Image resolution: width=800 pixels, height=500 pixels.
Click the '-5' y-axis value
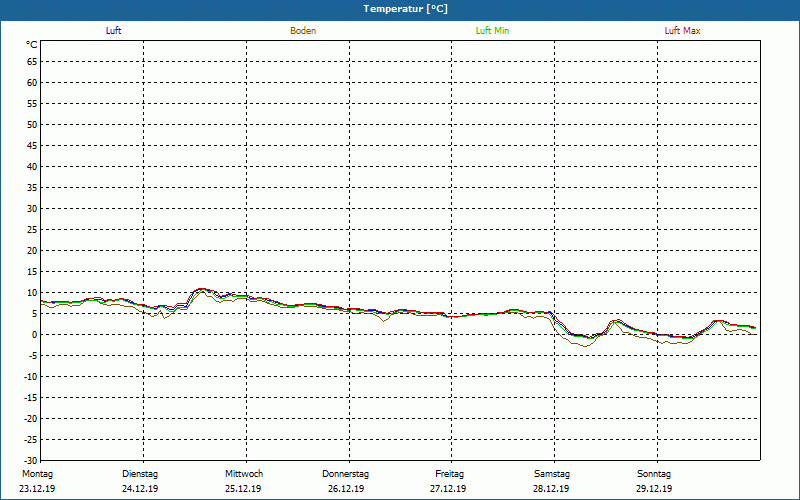pos(34,356)
